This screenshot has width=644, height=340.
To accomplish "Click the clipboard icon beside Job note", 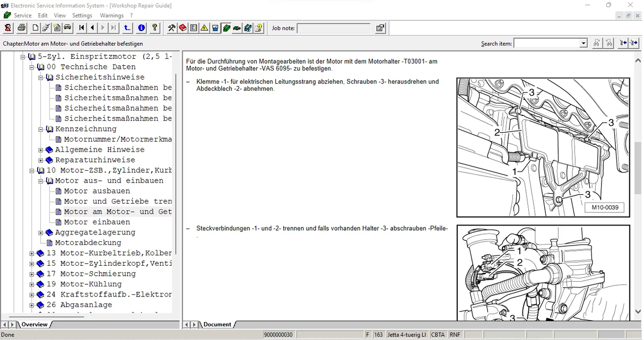I will point(380,28).
